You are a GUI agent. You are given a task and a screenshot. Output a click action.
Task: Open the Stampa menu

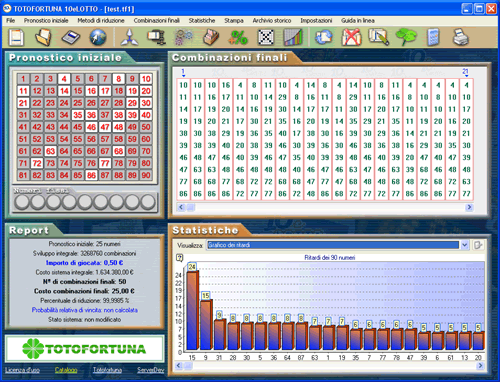[234, 21]
